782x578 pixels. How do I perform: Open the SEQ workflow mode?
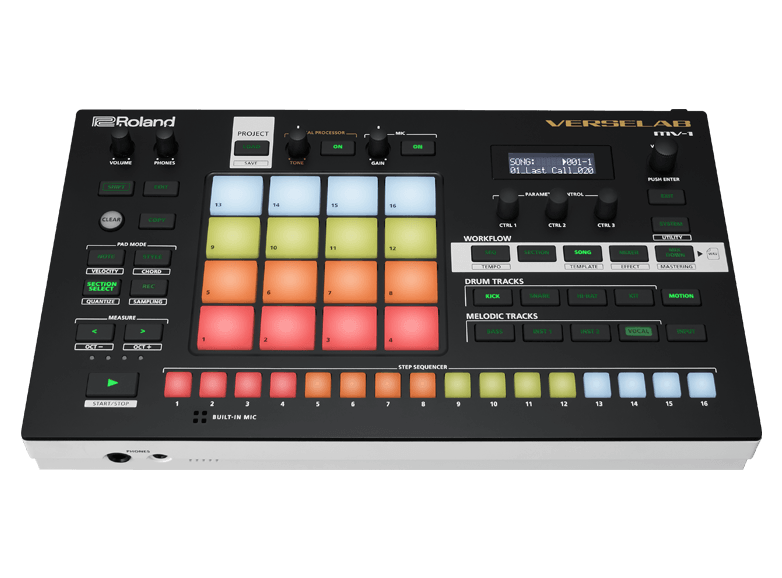pos(490,253)
